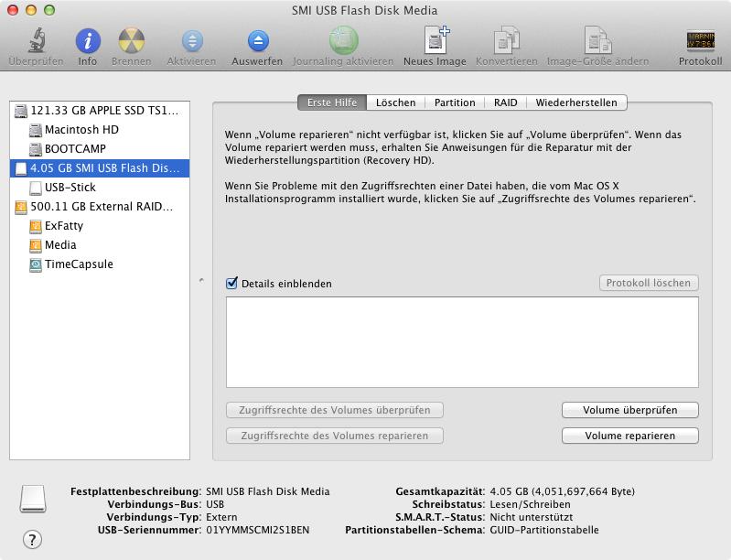Select ExFatty in sidebar
The image size is (731, 560).
click(100, 226)
